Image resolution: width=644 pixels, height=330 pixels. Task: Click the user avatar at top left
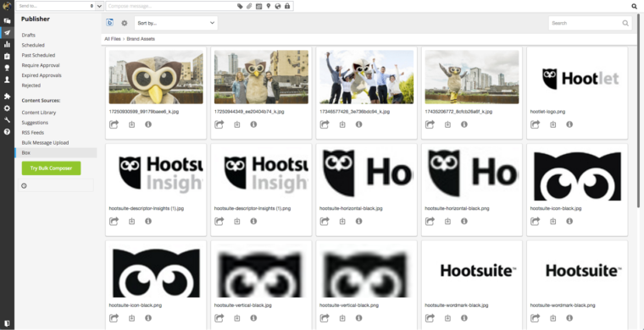click(7, 6)
